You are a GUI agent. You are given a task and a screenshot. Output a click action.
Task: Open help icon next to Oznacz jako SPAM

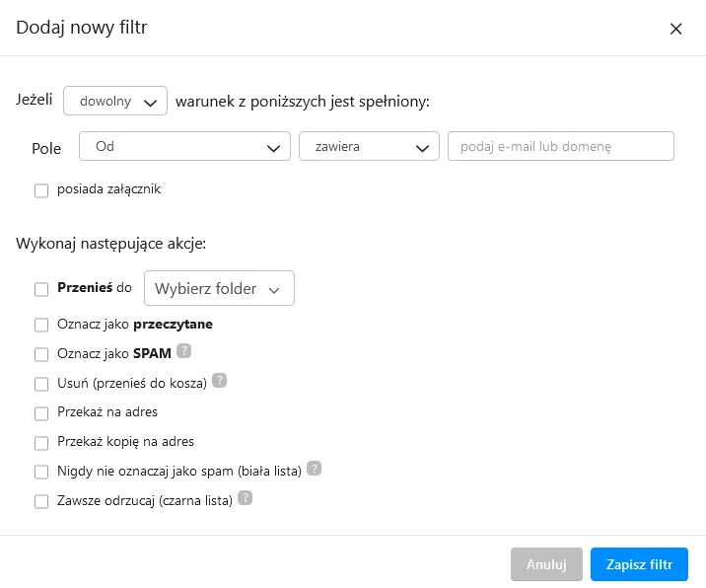[x=183, y=351]
